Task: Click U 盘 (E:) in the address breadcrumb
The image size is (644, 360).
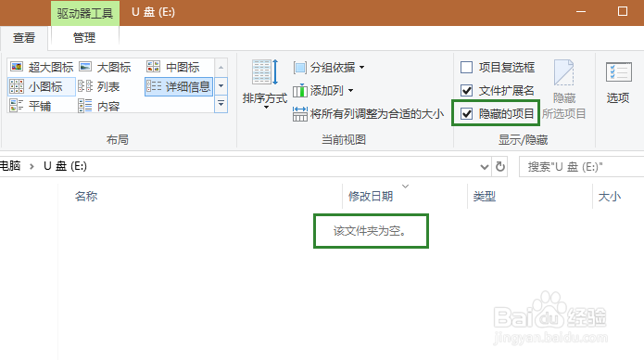Action: (x=65, y=166)
